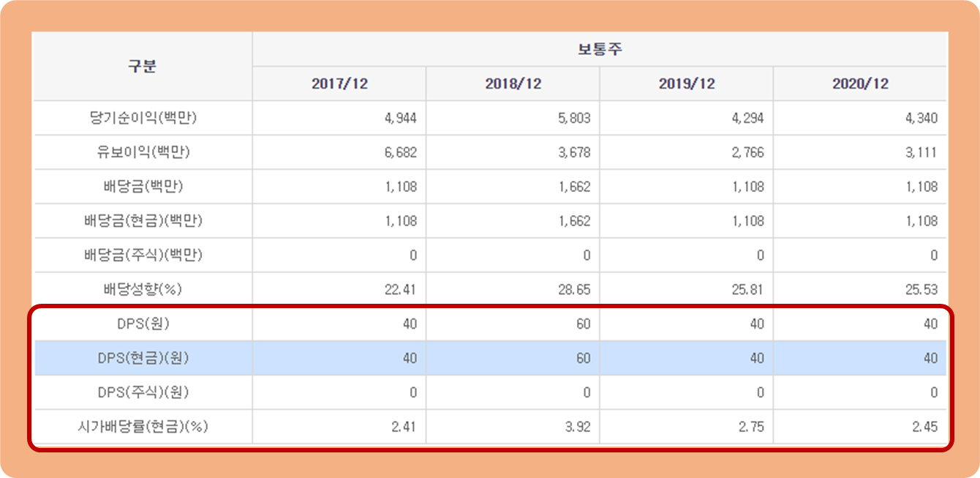980x478 pixels.
Task: Select the highlighted DPS(현금)(원) row label
Action: click(x=143, y=358)
